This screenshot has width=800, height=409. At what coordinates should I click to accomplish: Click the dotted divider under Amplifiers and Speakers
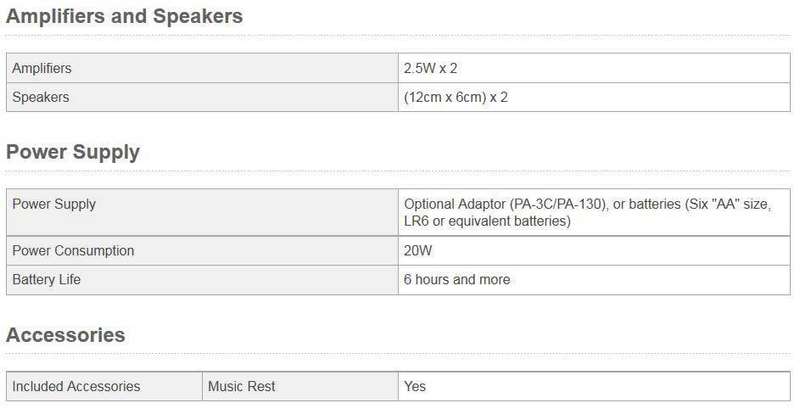click(x=398, y=37)
